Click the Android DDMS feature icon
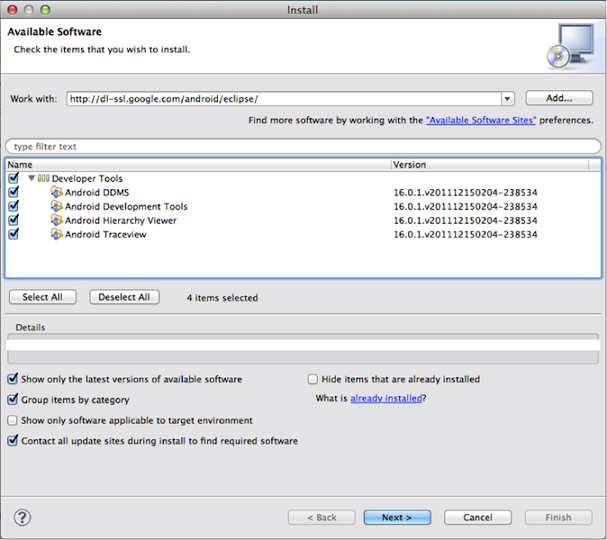Screen dimensions: 607x540 (x=57, y=192)
